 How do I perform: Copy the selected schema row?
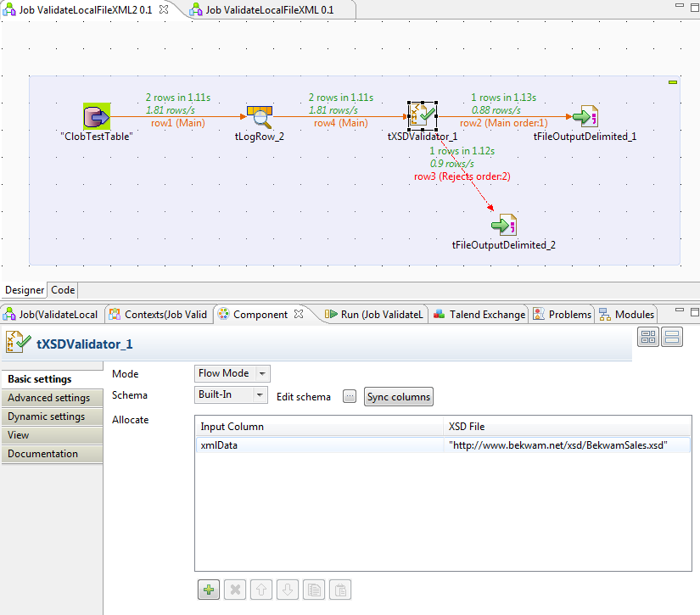(313, 589)
